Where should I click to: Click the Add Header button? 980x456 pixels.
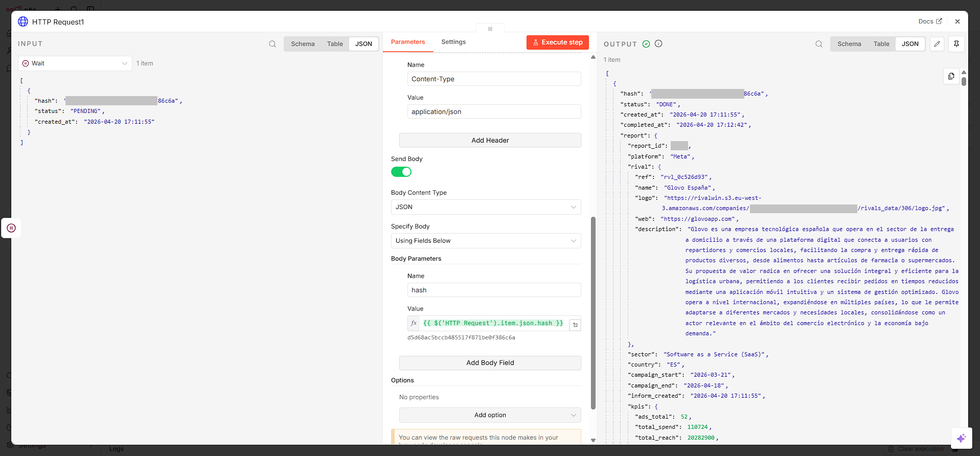pos(490,140)
